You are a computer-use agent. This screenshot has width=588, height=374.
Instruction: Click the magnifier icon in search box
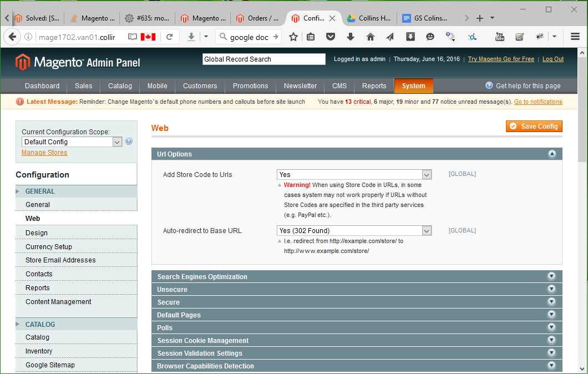click(223, 37)
